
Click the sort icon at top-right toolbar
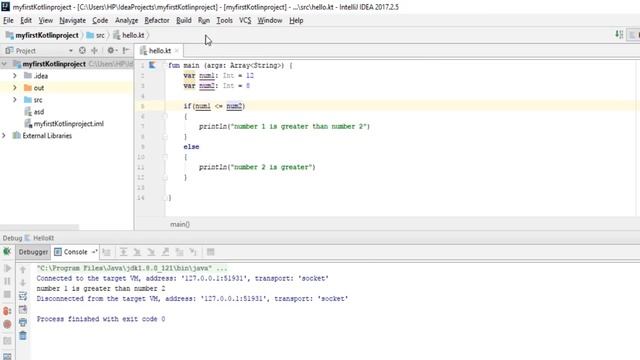click(619, 35)
